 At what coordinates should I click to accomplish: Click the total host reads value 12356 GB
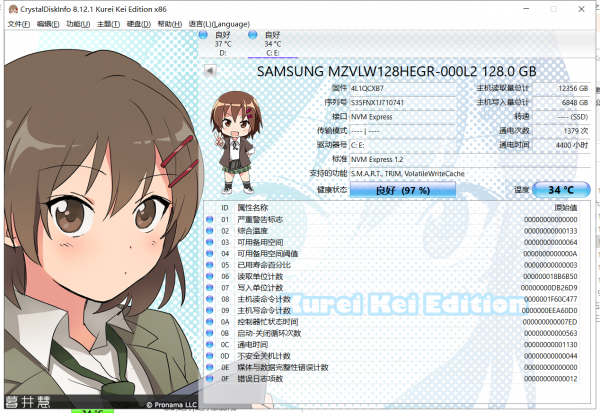(561, 88)
